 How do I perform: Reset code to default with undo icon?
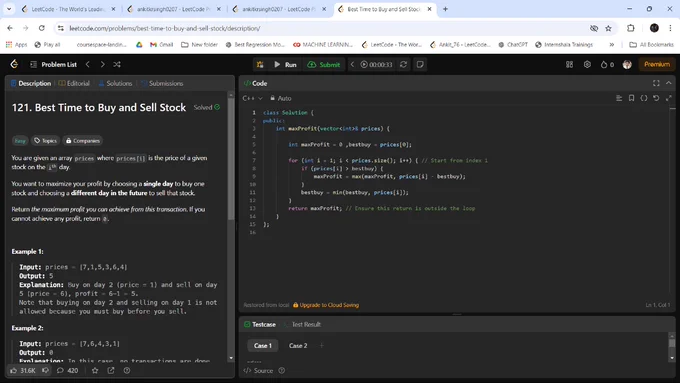point(656,98)
